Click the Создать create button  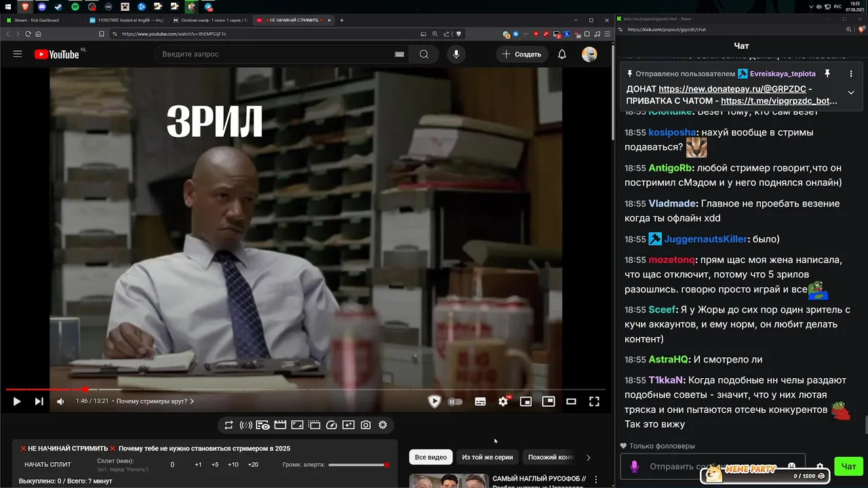tap(522, 54)
